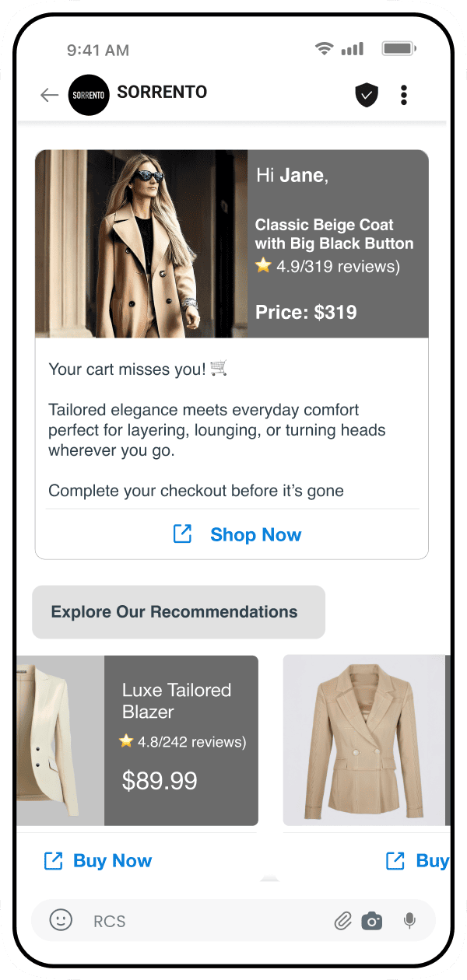Type in the RCS message field
This screenshot has width=467, height=980.
[x=202, y=922]
